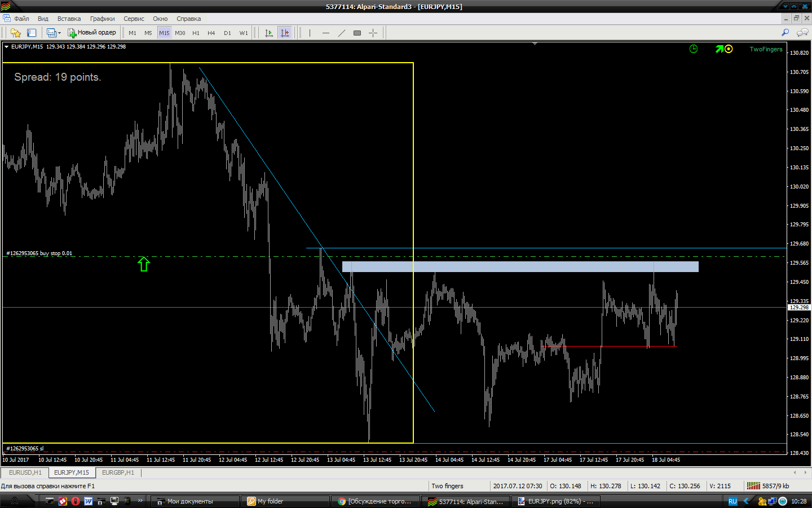Expand the EURJPY,M15 chart header triangle
The height and width of the screenshot is (508, 812).
click(x=6, y=47)
